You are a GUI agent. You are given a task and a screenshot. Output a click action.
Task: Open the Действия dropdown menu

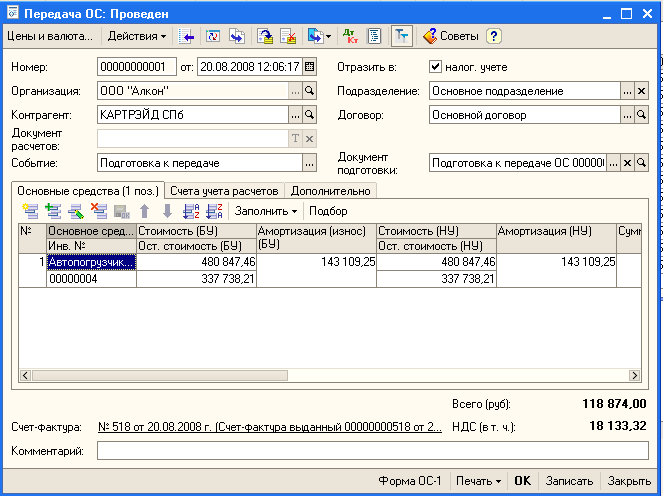click(x=137, y=36)
